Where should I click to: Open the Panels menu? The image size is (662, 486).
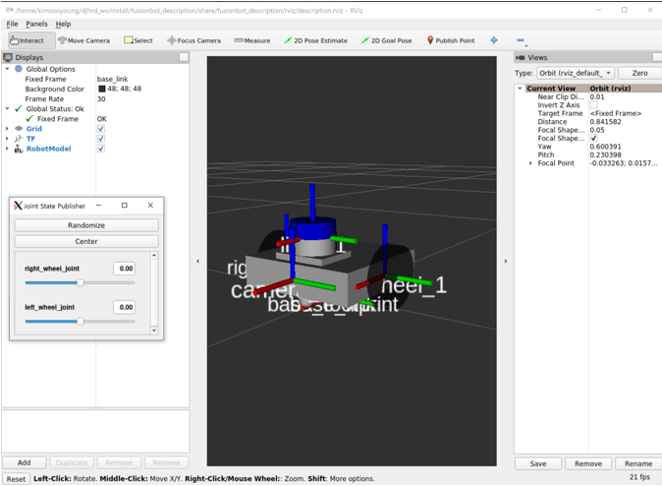37,24
